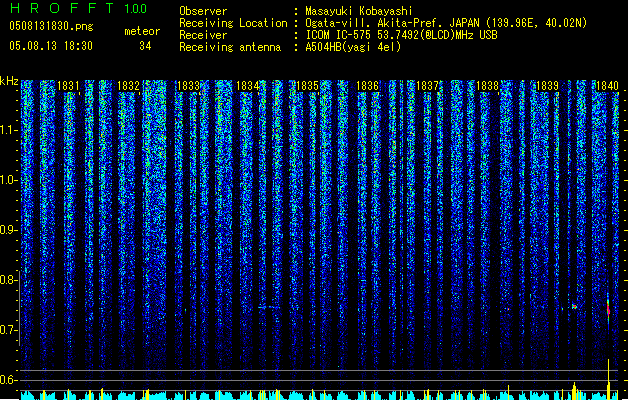Click the observer name Masayuki Kobayashi
629x400 pixels.
coord(359,11)
